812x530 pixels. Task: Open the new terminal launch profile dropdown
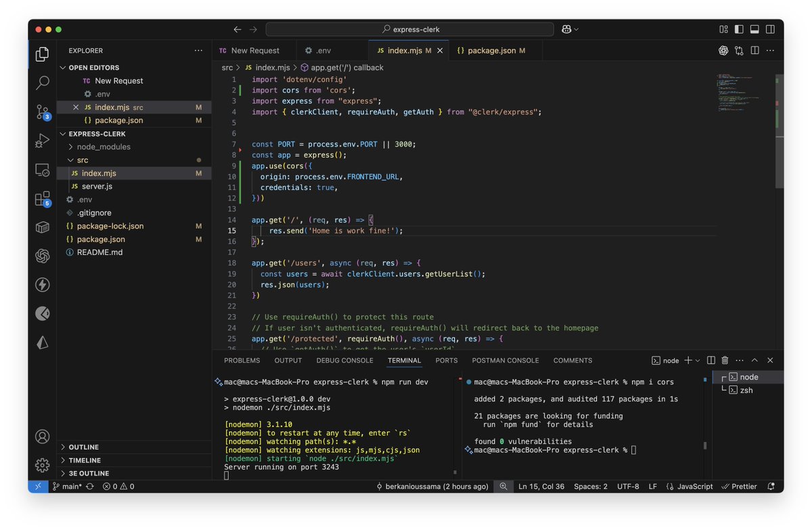pos(698,361)
